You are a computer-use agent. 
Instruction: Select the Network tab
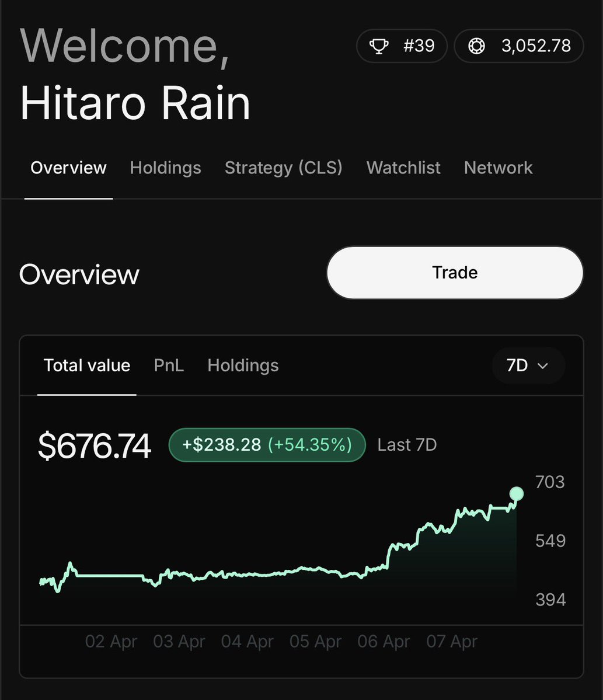point(498,168)
